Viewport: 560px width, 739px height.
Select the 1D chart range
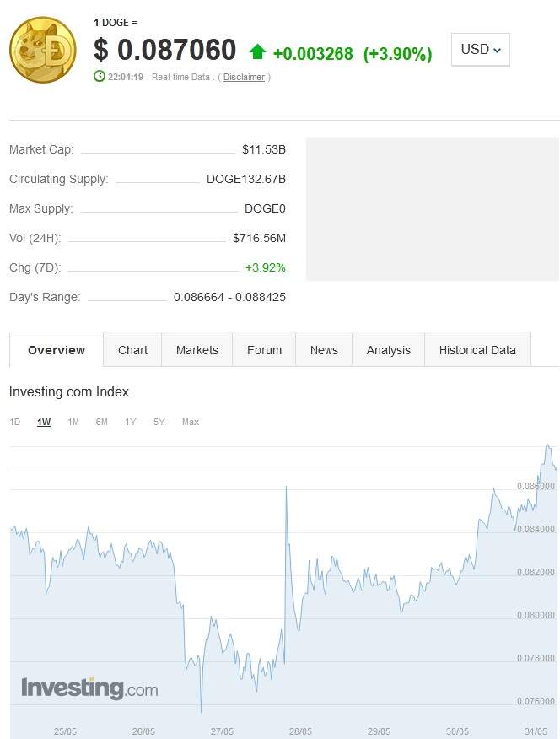(15, 422)
